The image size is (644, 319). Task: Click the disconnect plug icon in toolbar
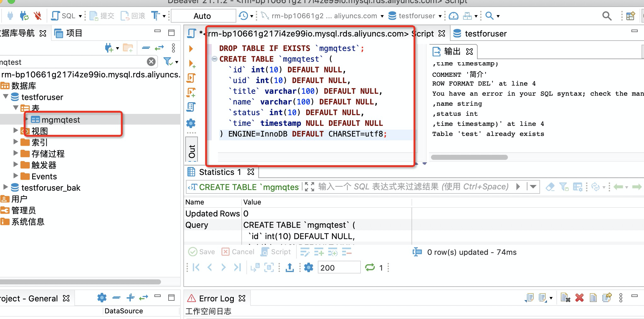38,16
